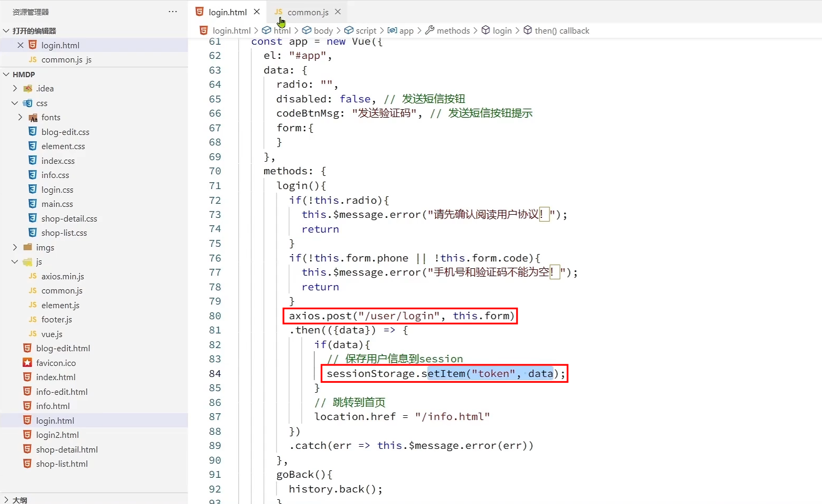The height and width of the screenshot is (504, 822).
Task: Collapse the css folder
Action: 15,103
